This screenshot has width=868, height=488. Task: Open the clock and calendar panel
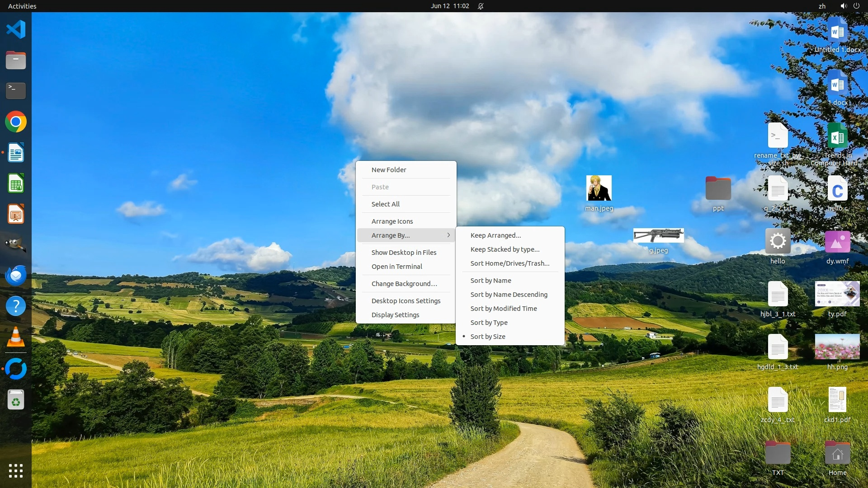tap(449, 6)
